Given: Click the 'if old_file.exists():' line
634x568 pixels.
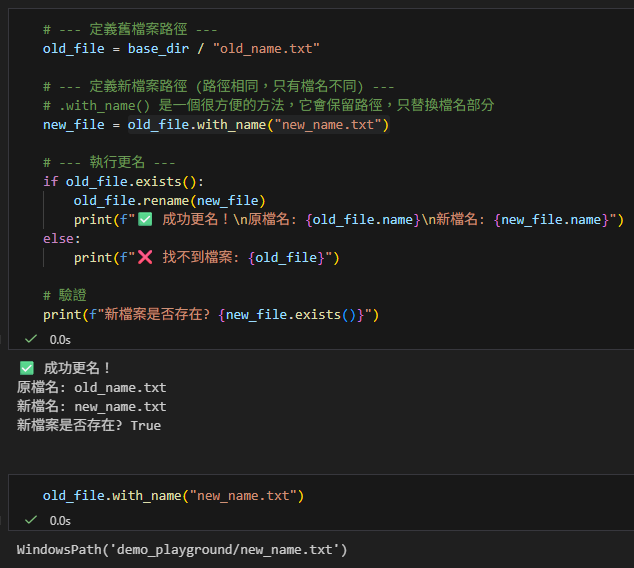Looking at the screenshot, I should click(x=123, y=182).
